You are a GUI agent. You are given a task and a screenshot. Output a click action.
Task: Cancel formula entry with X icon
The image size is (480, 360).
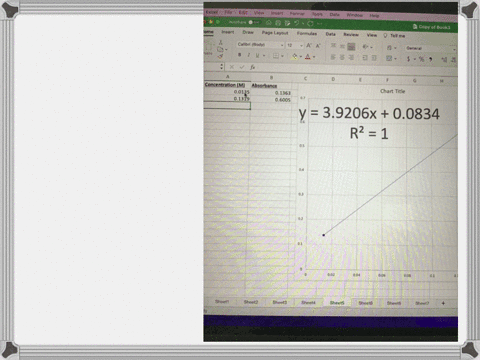[232, 67]
